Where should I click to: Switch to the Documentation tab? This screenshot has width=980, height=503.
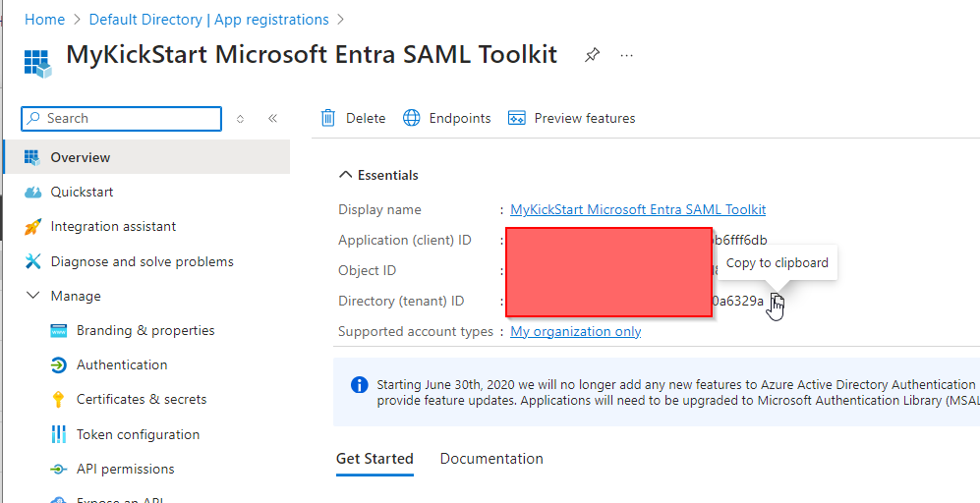(491, 459)
